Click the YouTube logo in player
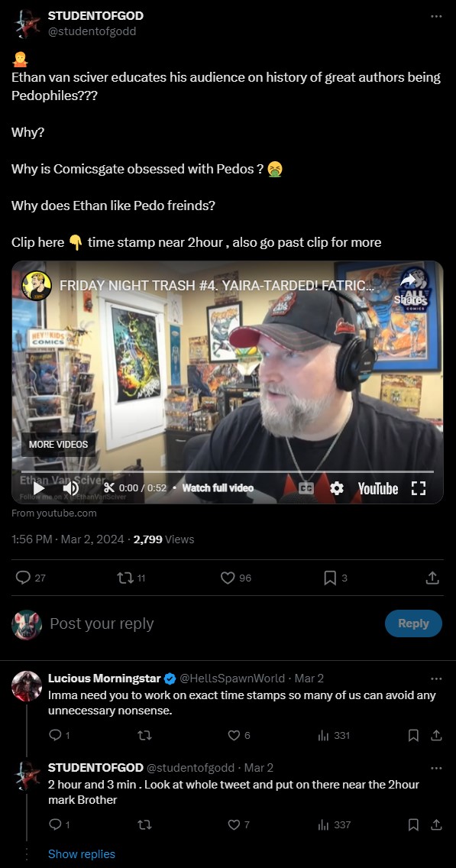 (x=378, y=488)
